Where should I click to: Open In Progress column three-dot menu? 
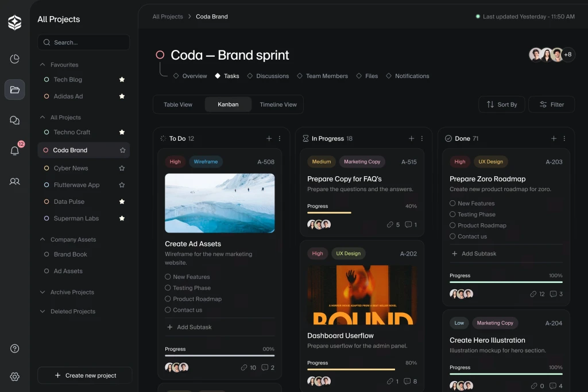pyautogui.click(x=422, y=138)
